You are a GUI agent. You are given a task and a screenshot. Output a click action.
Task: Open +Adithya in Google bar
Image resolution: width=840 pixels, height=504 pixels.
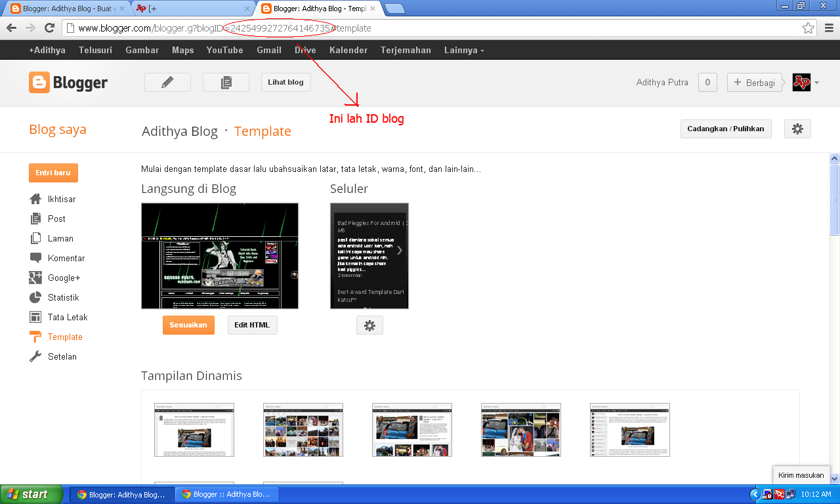pyautogui.click(x=47, y=50)
